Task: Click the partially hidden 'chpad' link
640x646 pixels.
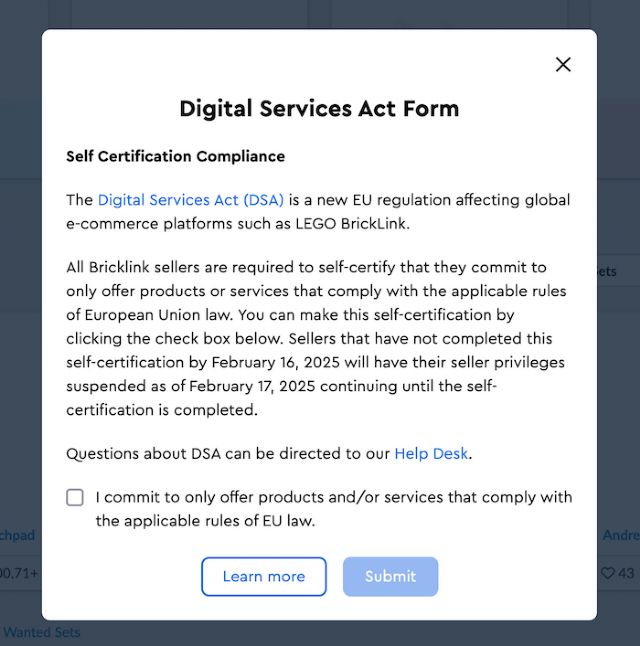Action: [x=18, y=536]
